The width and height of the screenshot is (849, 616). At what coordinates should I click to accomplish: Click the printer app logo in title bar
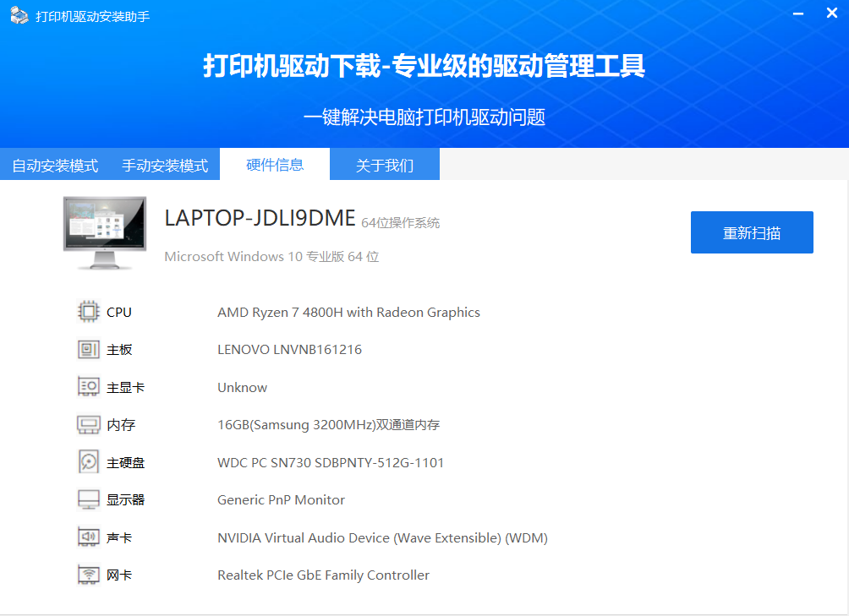19,16
